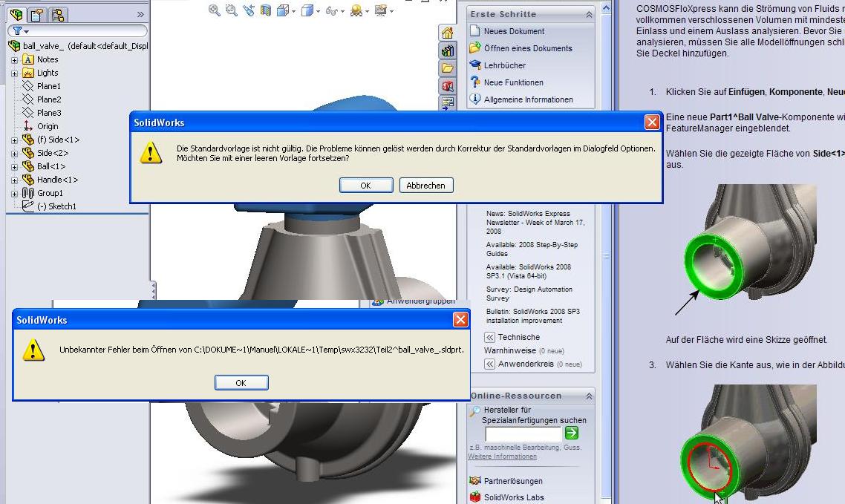Screen dimensions: 845x504
Task: Close the Unbekannter Fehler dialog
Action: (461, 320)
